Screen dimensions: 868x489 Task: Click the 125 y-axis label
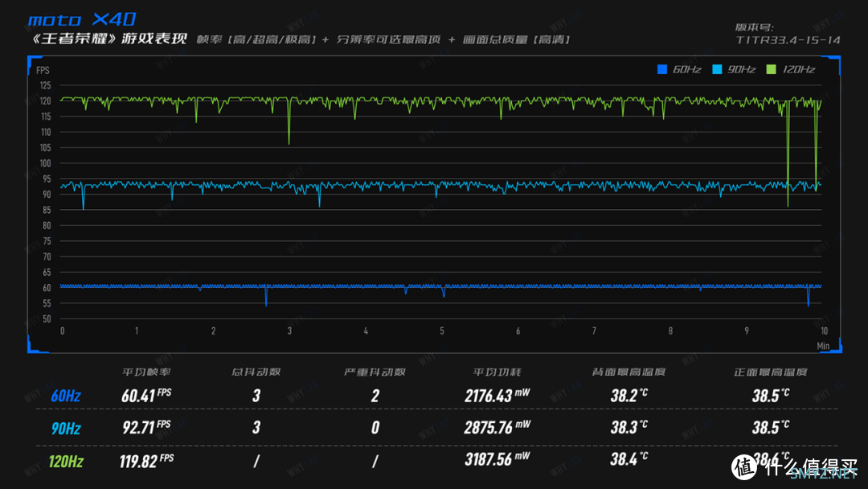45,85
